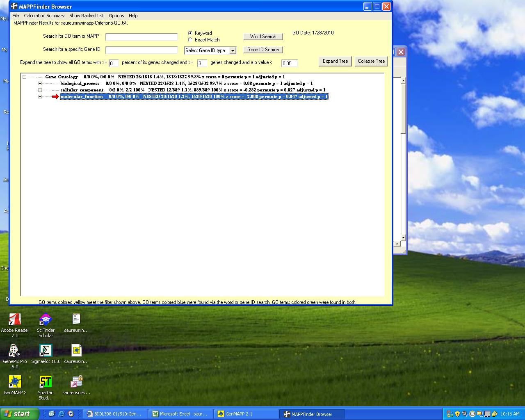Screen dimensions: 525x420
Task: Collapse the Gene Ontology root node
Action: 24,77
